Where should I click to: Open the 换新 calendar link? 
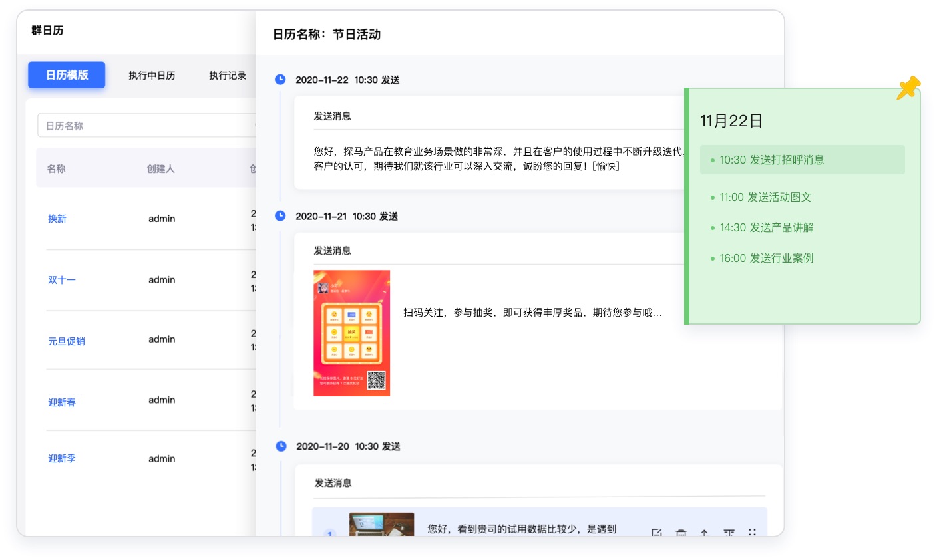point(57,219)
